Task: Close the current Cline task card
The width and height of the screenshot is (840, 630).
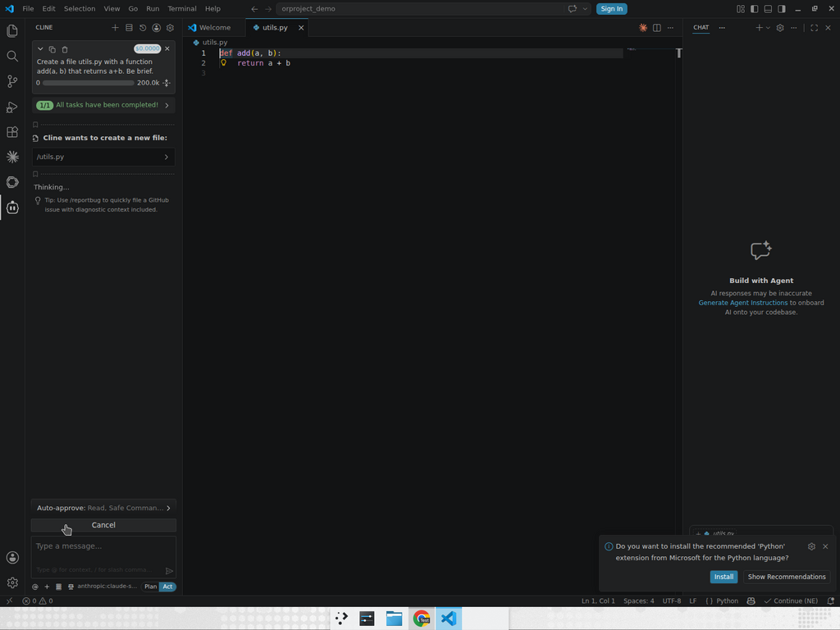Action: tap(167, 48)
